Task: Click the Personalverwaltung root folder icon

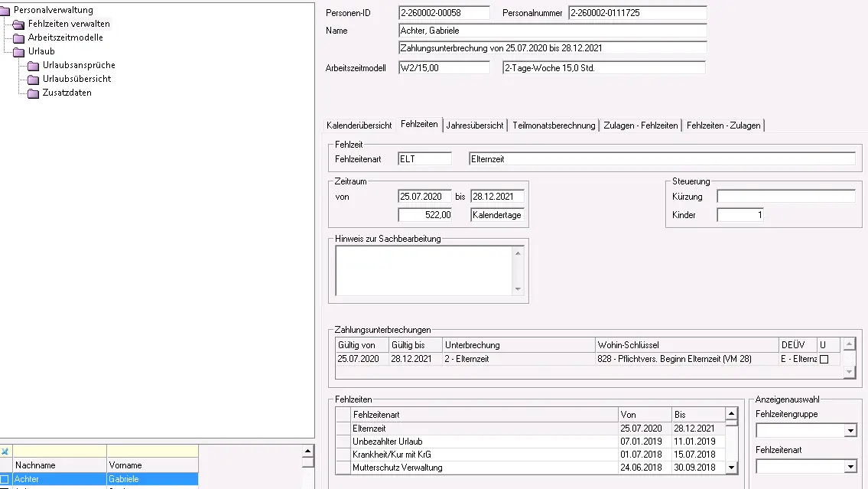Action: pos(6,10)
